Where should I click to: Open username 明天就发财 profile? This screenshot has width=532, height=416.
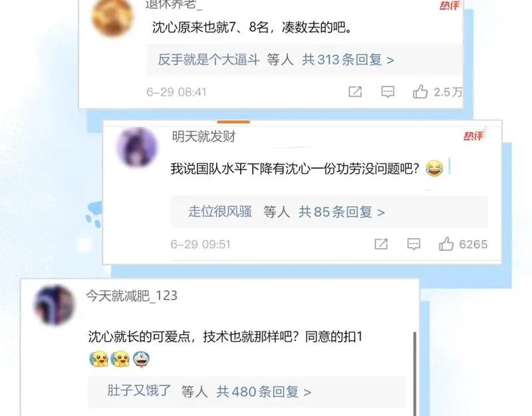203,136
